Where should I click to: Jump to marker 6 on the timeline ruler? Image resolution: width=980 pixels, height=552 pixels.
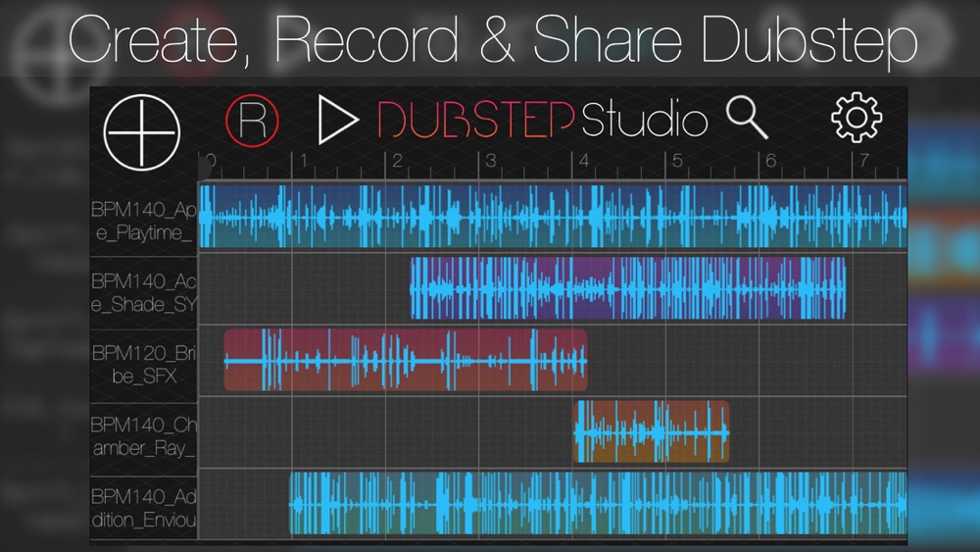pos(769,161)
